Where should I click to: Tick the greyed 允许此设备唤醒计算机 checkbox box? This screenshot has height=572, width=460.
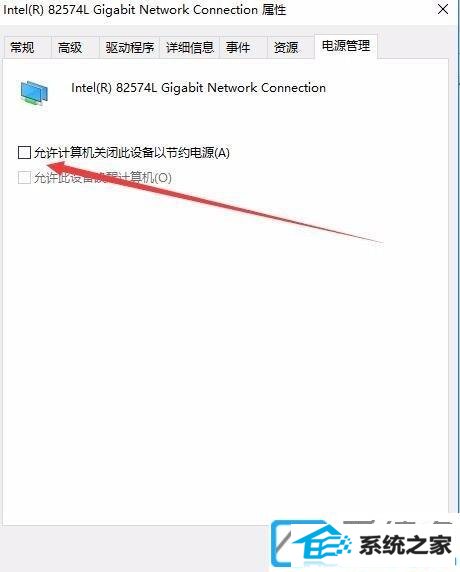pyautogui.click(x=24, y=178)
